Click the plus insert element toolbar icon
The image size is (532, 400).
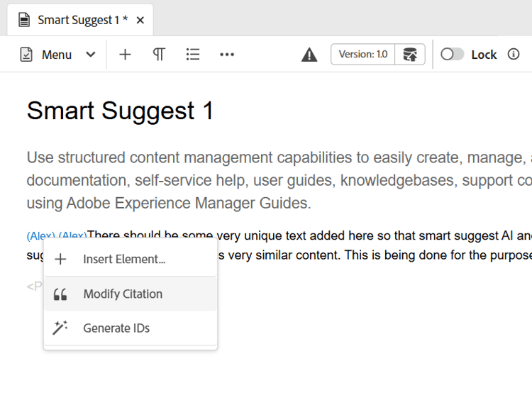(125, 55)
